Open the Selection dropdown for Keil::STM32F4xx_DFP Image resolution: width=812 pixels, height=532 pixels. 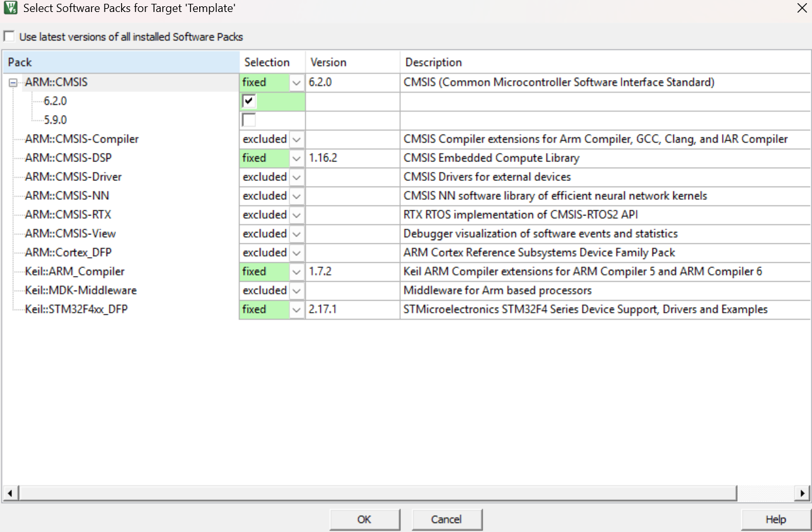[296, 309]
